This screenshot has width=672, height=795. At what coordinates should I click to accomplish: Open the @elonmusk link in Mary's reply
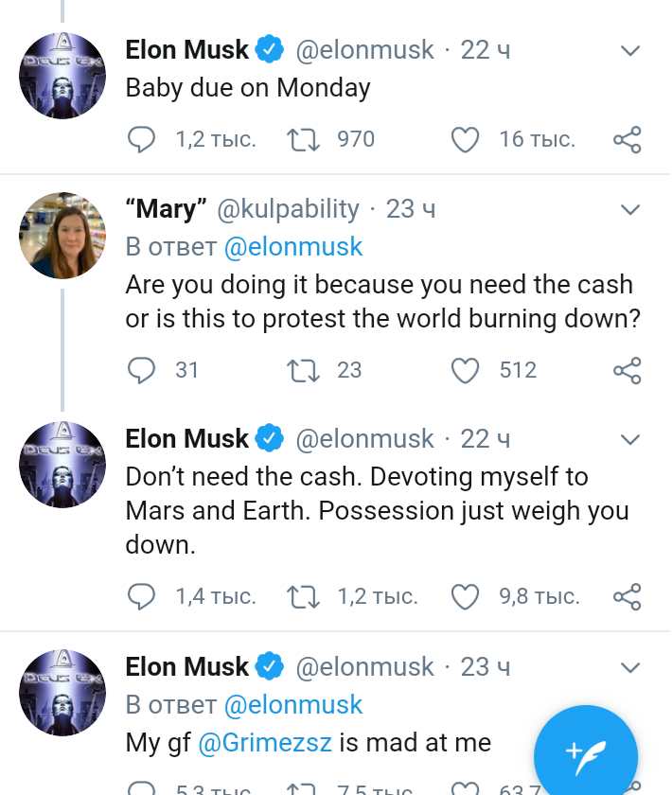click(293, 247)
